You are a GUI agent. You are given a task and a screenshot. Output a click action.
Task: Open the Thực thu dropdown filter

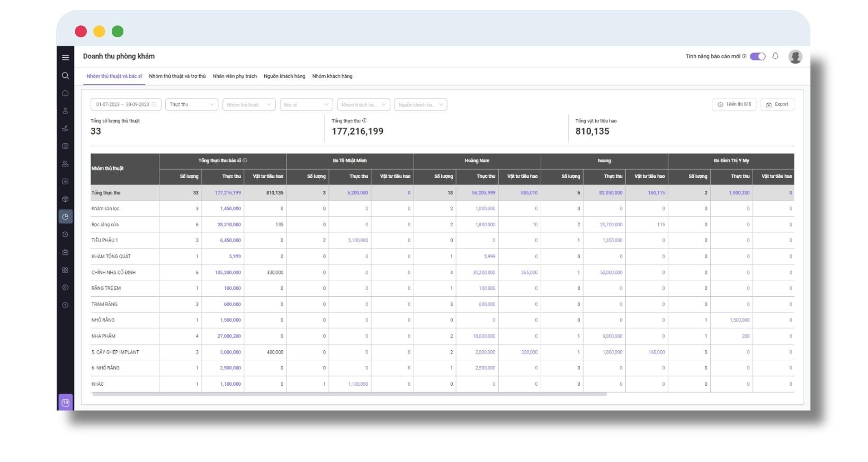tap(192, 104)
